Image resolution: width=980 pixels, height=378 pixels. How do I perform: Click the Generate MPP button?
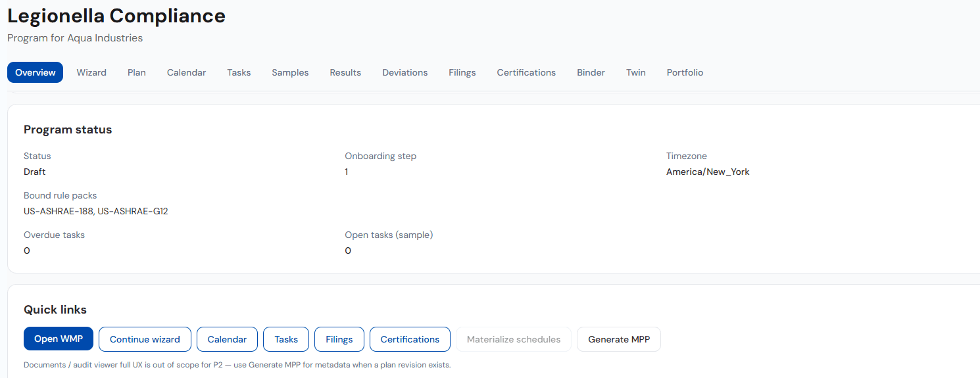click(x=619, y=339)
